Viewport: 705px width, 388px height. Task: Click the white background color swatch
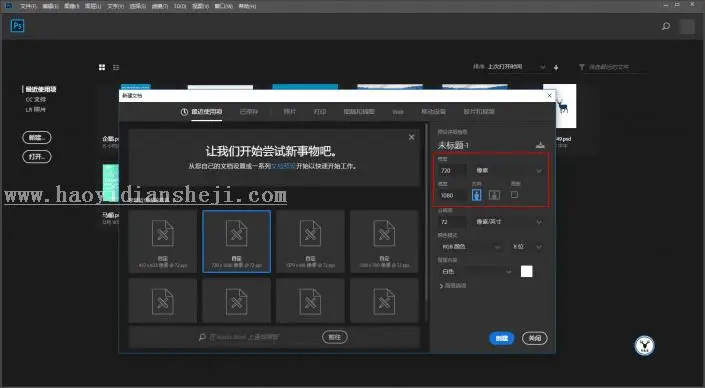coord(527,272)
